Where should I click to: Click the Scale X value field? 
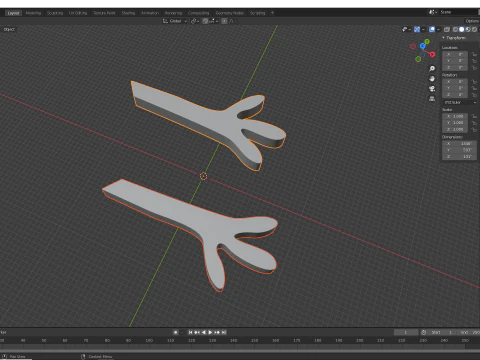pyautogui.click(x=455, y=116)
